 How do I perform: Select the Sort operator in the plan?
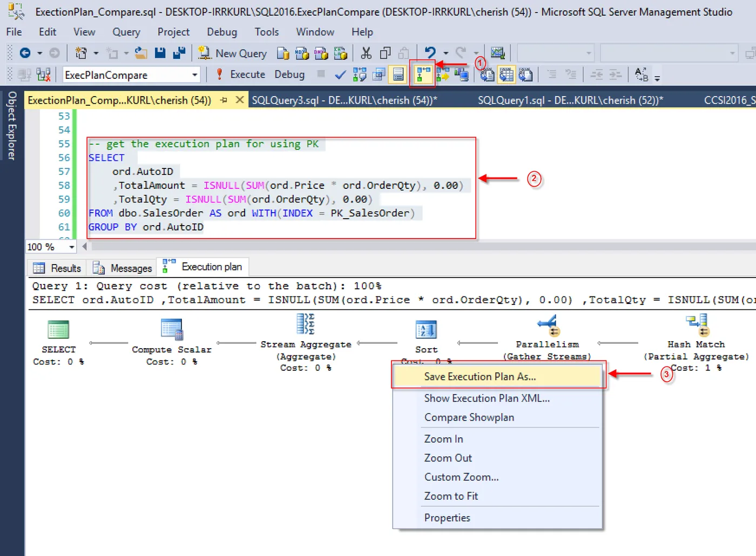click(x=426, y=336)
